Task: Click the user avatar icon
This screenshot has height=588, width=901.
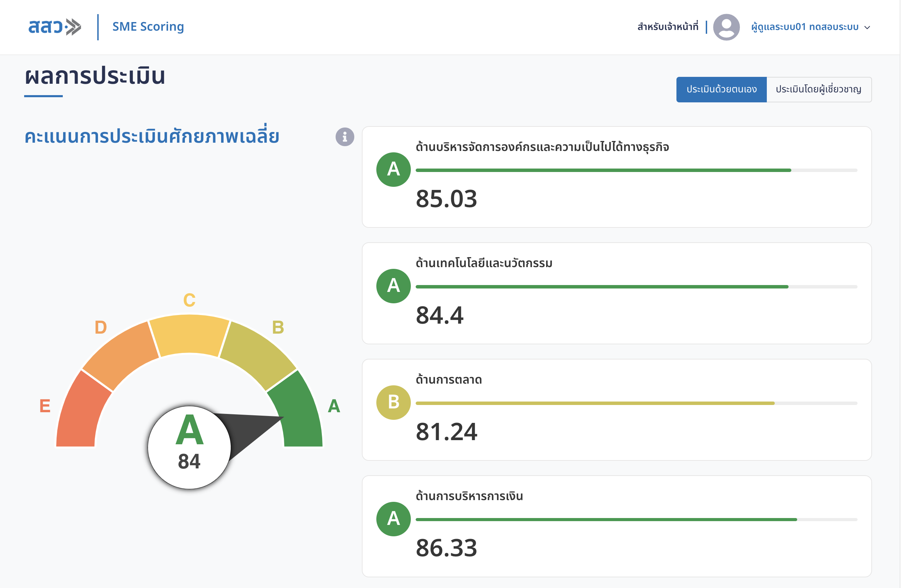Action: pyautogui.click(x=726, y=27)
